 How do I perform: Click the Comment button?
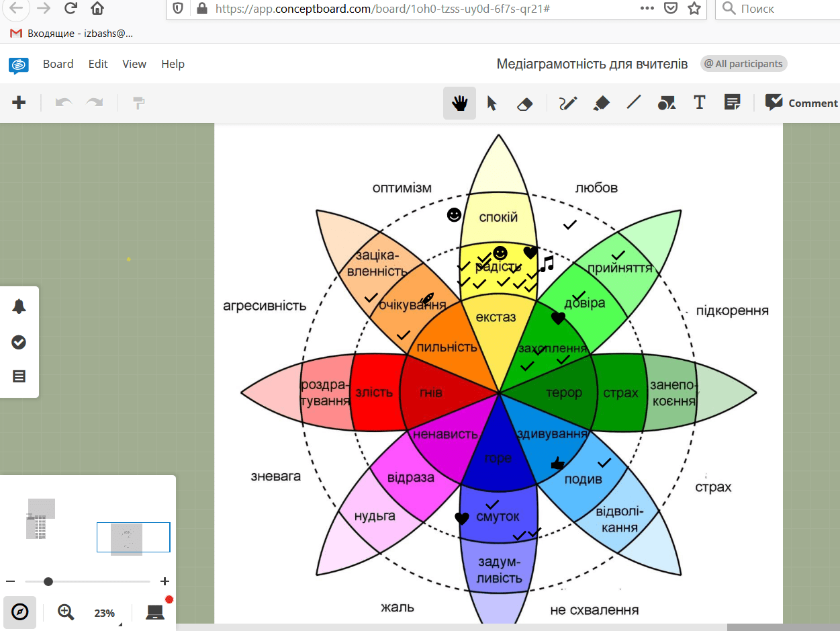click(x=801, y=103)
